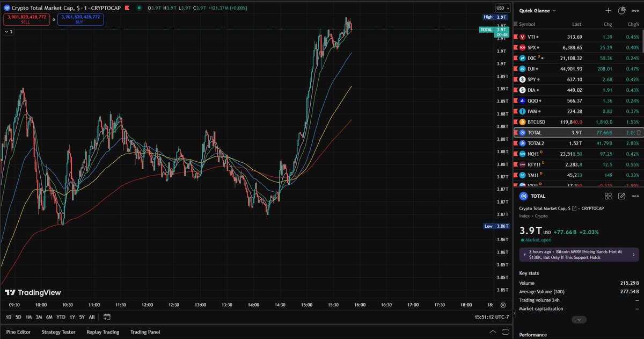Click the Low 3.86T price label

496,226
